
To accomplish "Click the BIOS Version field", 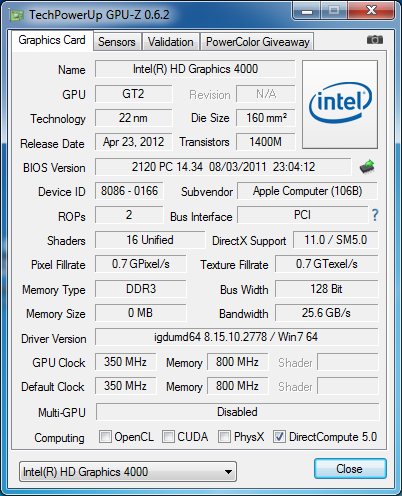I will click(223, 167).
